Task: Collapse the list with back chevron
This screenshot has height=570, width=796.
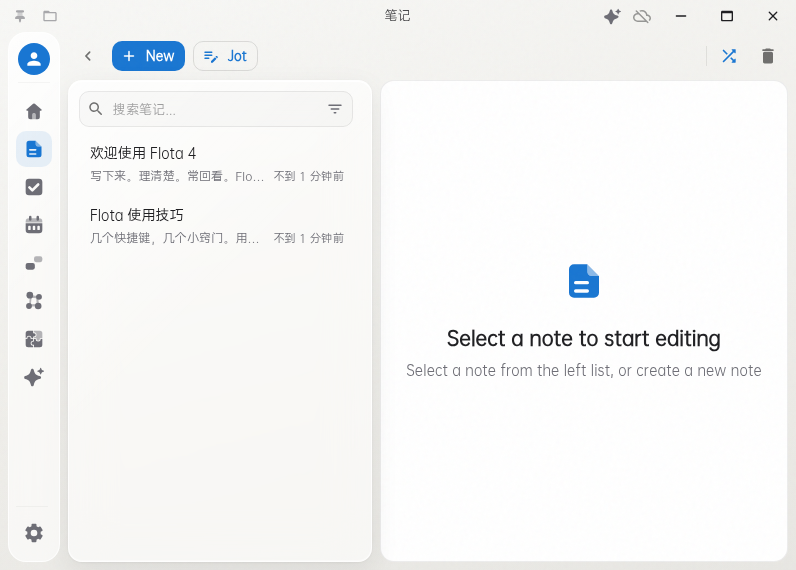Action: tap(88, 56)
